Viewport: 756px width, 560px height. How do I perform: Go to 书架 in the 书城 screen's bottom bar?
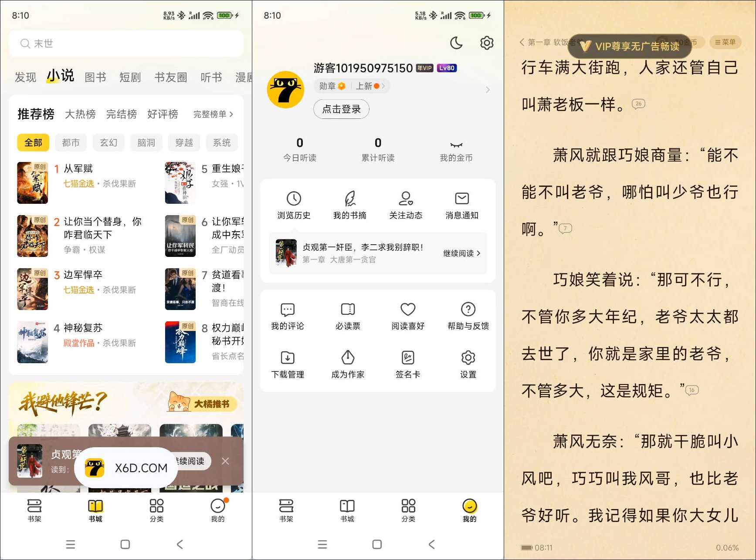pyautogui.click(x=34, y=510)
